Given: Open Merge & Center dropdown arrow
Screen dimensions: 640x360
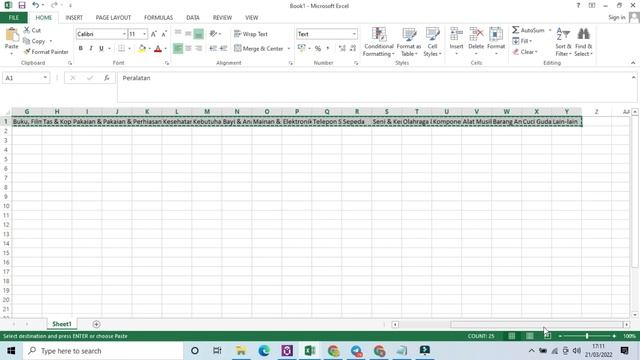Looking at the screenshot, I should click(x=289, y=49).
